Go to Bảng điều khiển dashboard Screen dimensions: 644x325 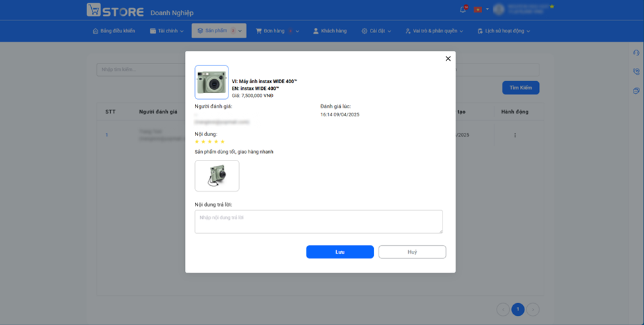(x=114, y=31)
